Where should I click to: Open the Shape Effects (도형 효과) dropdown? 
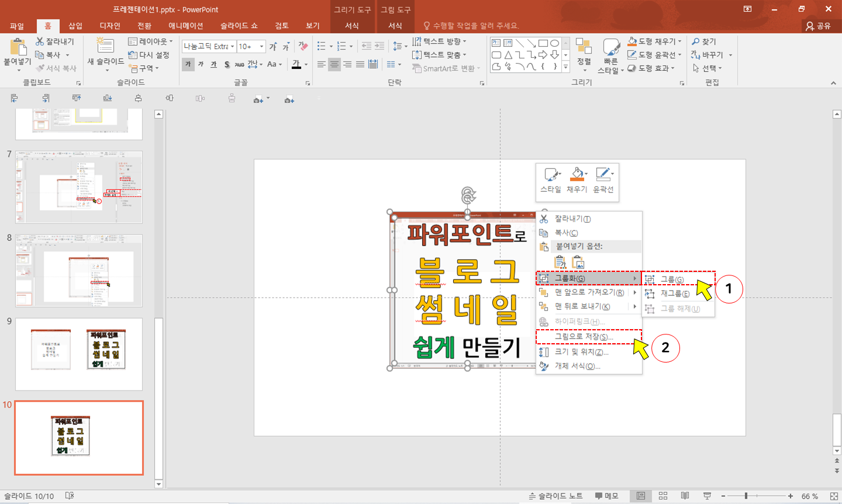coord(651,68)
